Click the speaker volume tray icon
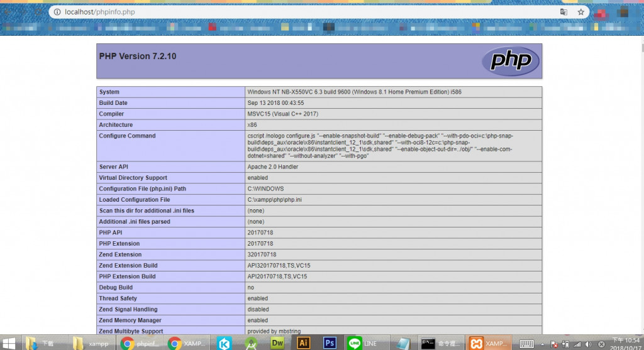Viewport: 644px width, 350px height. [589, 344]
